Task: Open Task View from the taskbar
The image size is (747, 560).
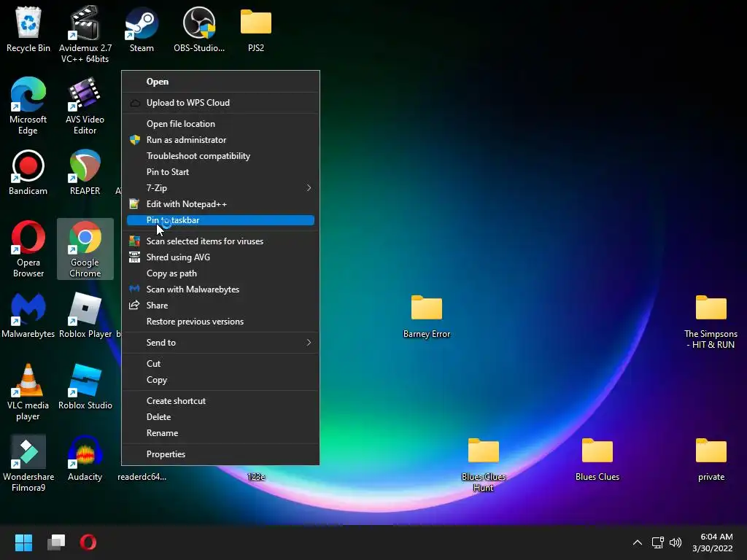Action: pyautogui.click(x=56, y=542)
